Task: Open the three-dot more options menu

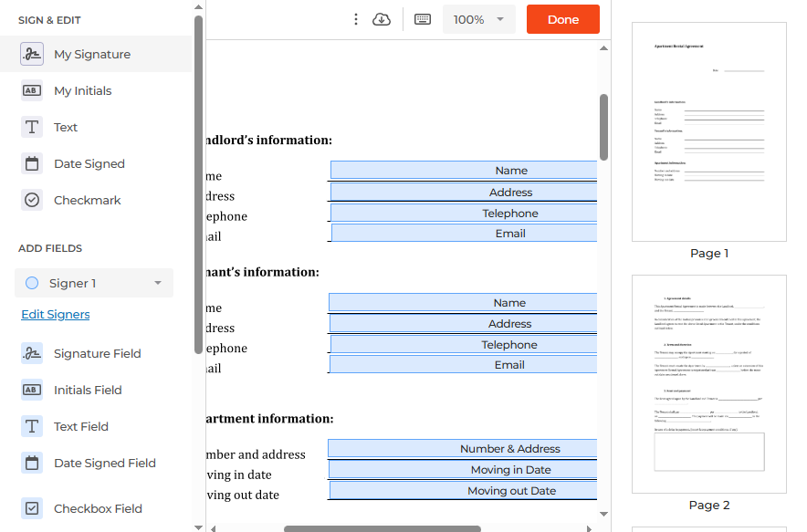Action: 356,19
